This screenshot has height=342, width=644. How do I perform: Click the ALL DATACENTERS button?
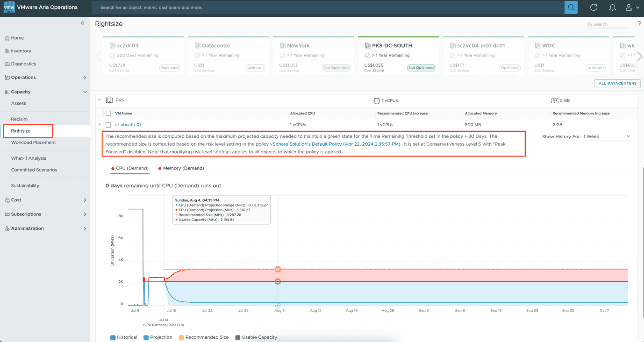click(617, 83)
